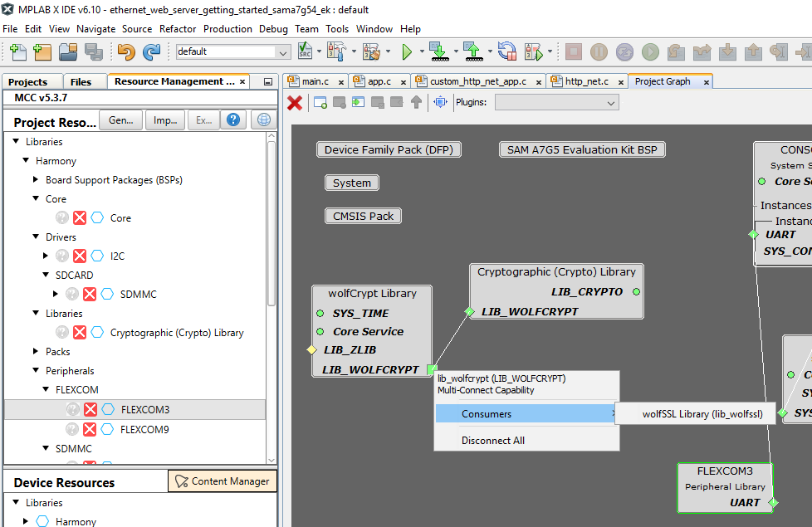Minimize the Resource Management panel

point(267,82)
